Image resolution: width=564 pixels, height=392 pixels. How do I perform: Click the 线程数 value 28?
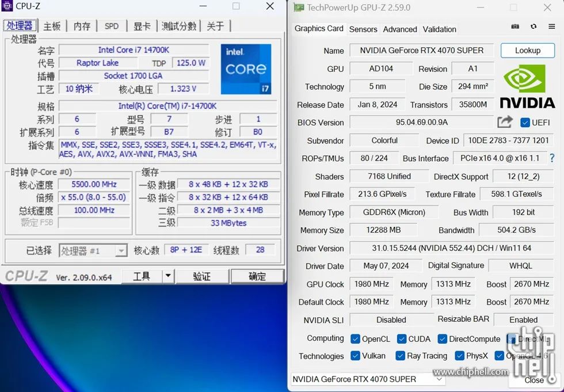260,250
